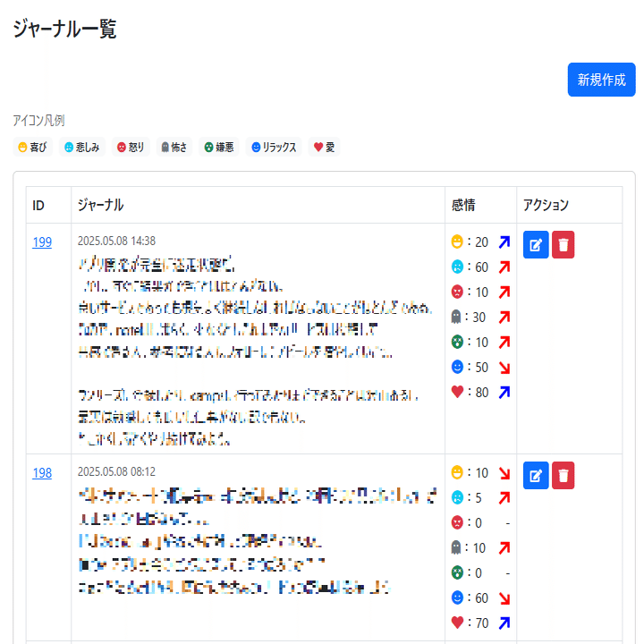
Task: Click red down arrow beside joy 10 in entry 198
Action: tap(504, 473)
